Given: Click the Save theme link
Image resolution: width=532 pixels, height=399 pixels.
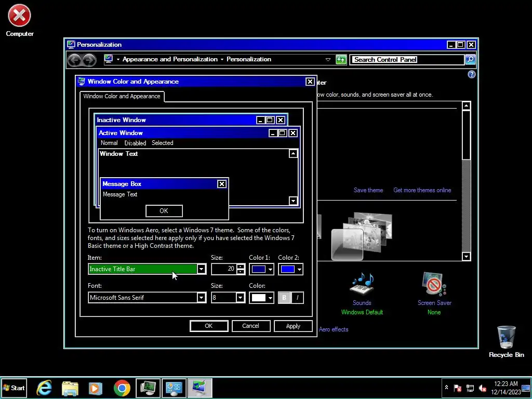Looking at the screenshot, I should [368, 190].
